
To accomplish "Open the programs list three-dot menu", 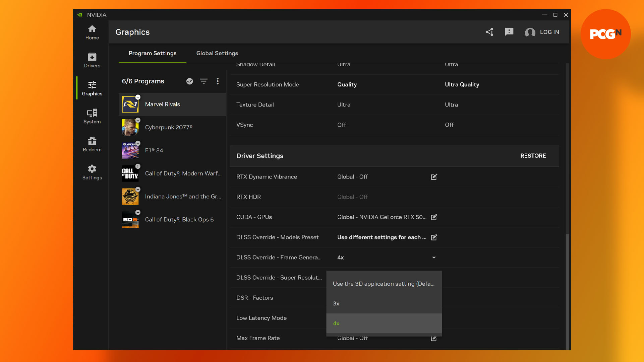I will point(218,81).
